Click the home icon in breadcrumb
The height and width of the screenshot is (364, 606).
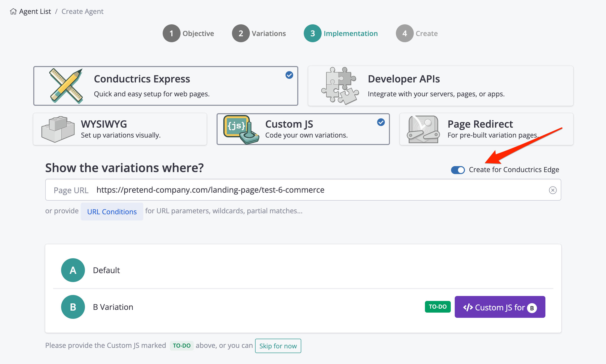coord(13,11)
